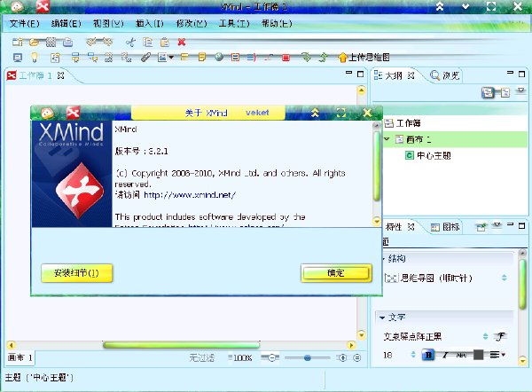
Task: Switch to the 浏览 tab
Action: click(444, 75)
